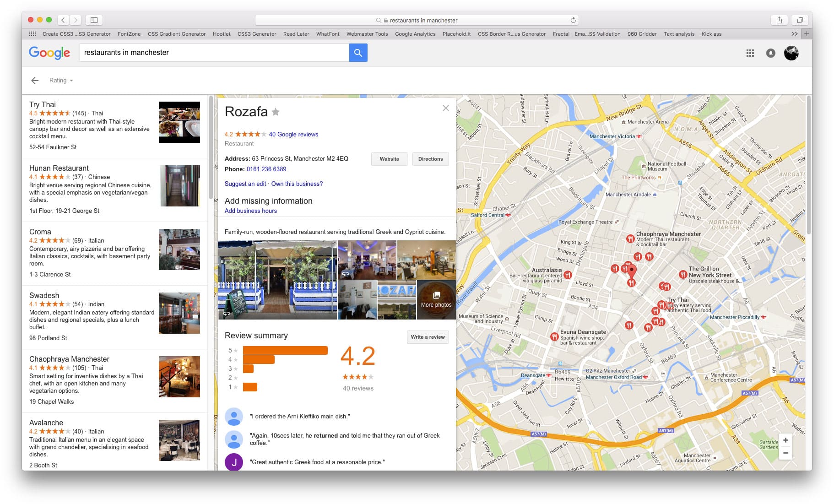This screenshot has width=834, height=504.
Task: Open the 960 Gridder bookmark
Action: coord(642,34)
